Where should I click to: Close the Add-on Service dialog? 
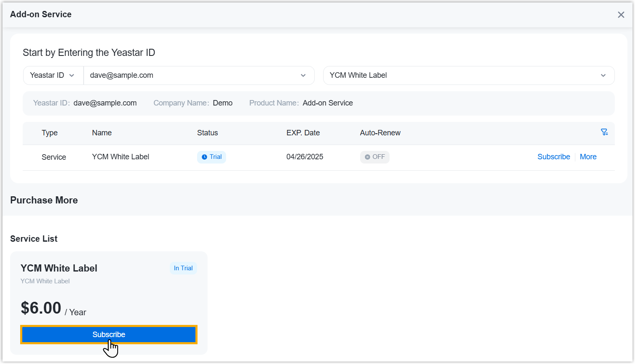621,15
